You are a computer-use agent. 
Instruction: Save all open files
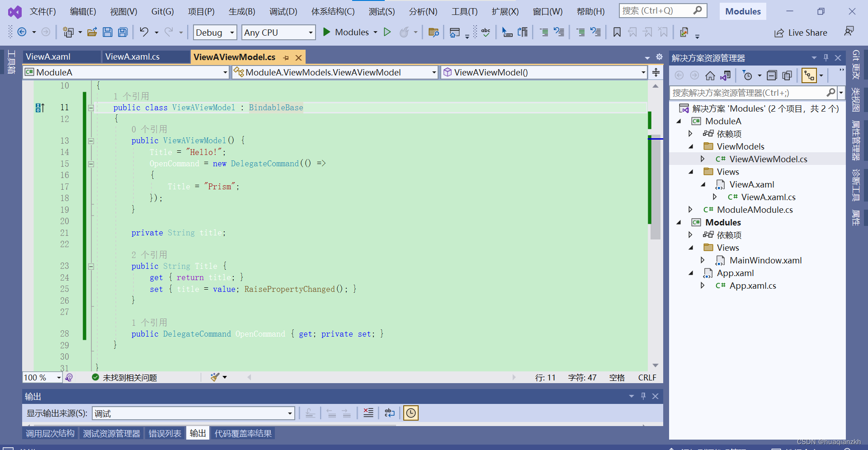point(122,32)
